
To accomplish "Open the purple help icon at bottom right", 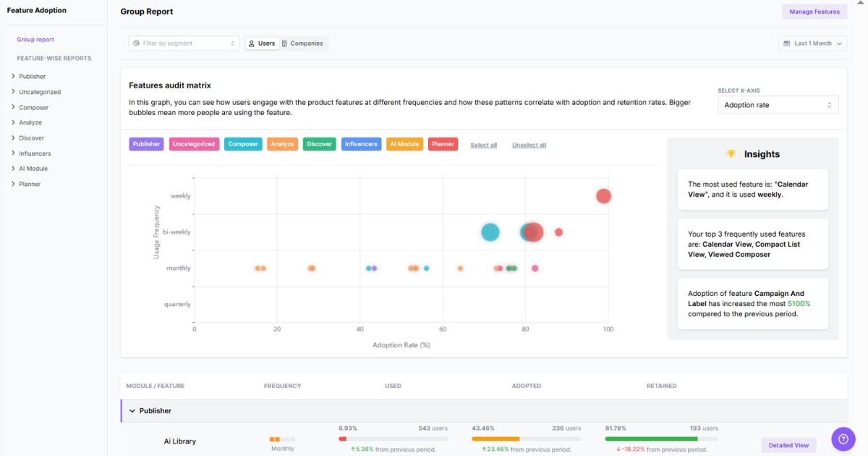I will point(843,439).
